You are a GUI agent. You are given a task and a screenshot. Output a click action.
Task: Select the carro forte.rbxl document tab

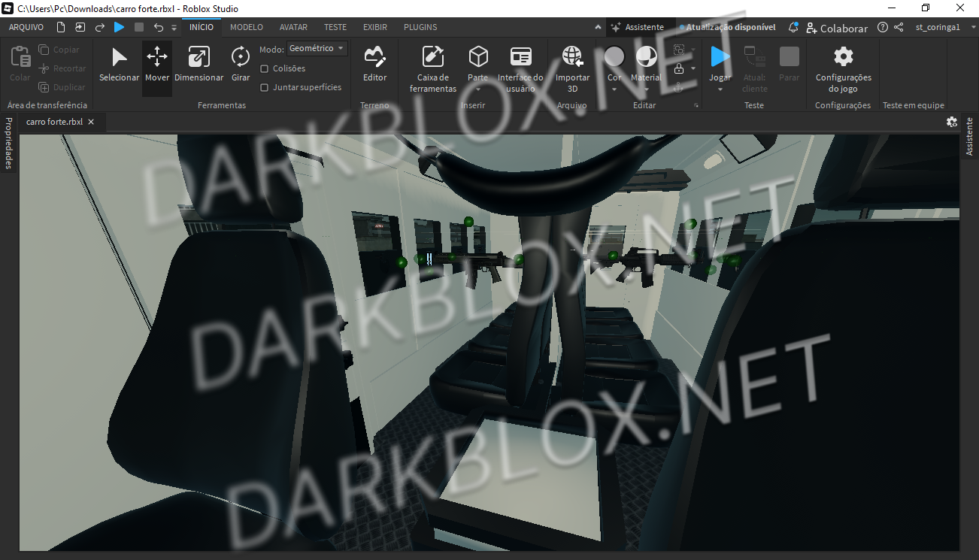[54, 122]
